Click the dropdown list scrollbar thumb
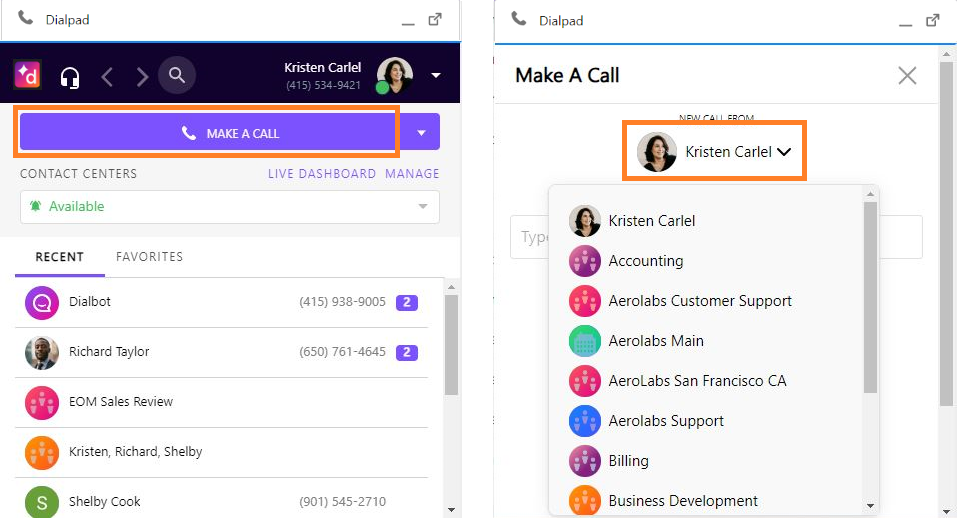This screenshot has width=957, height=518. point(870,297)
